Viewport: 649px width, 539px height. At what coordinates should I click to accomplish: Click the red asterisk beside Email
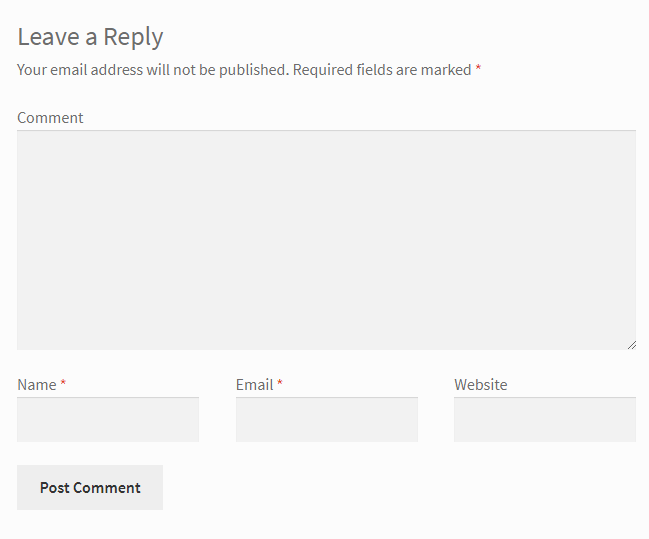pos(280,382)
